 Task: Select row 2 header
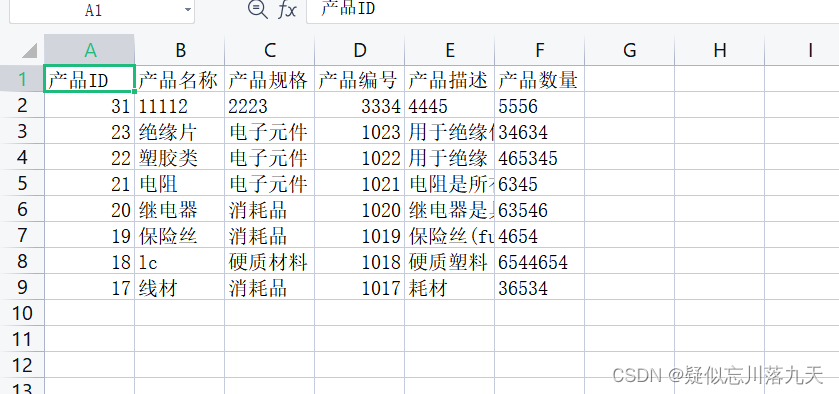click(22, 105)
